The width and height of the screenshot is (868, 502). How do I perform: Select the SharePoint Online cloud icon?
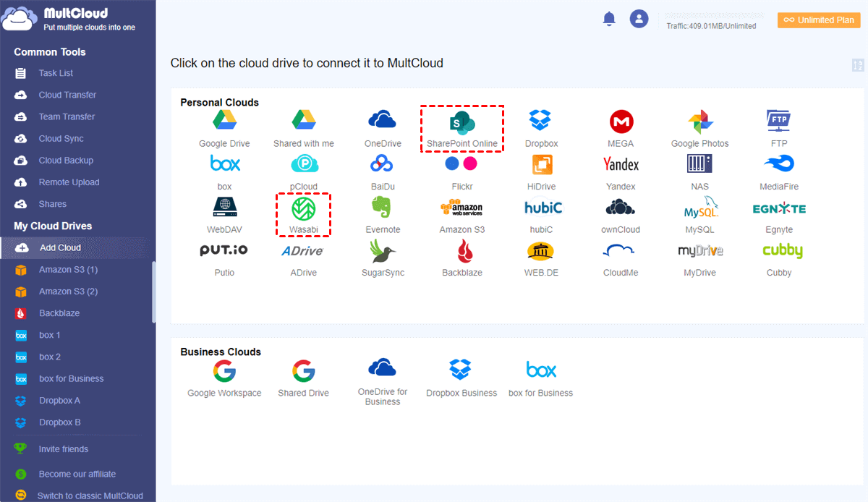461,122
